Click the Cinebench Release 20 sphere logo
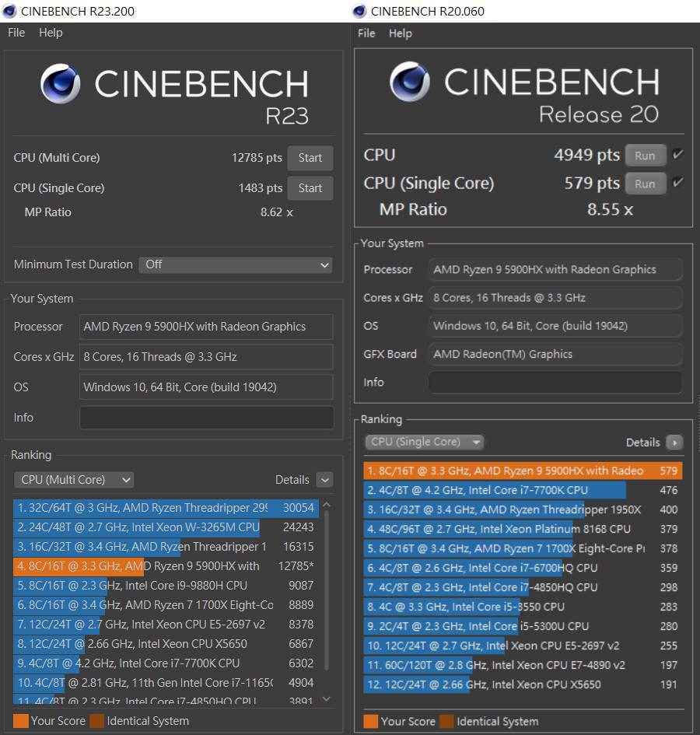 [x=410, y=82]
